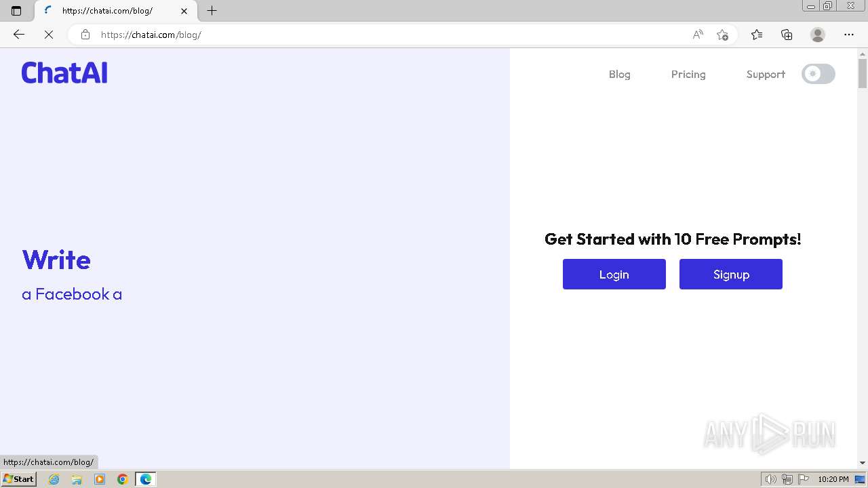Close the chatai.com/blog tab
Screen dimensions: 868x488
(x=184, y=11)
